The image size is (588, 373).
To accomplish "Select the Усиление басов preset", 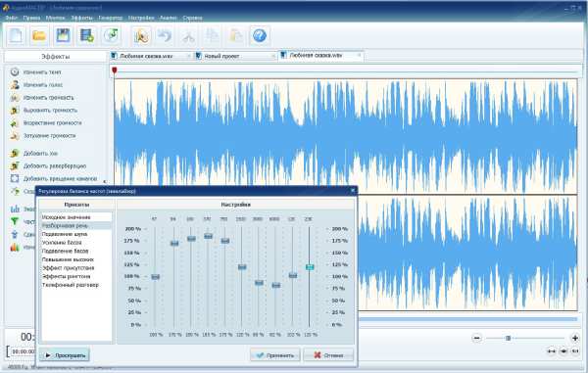I will pos(76,243).
